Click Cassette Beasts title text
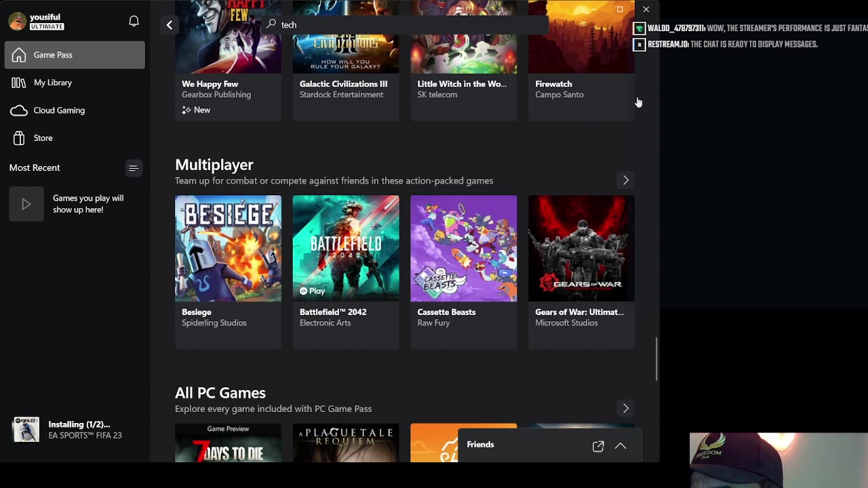 pos(446,312)
